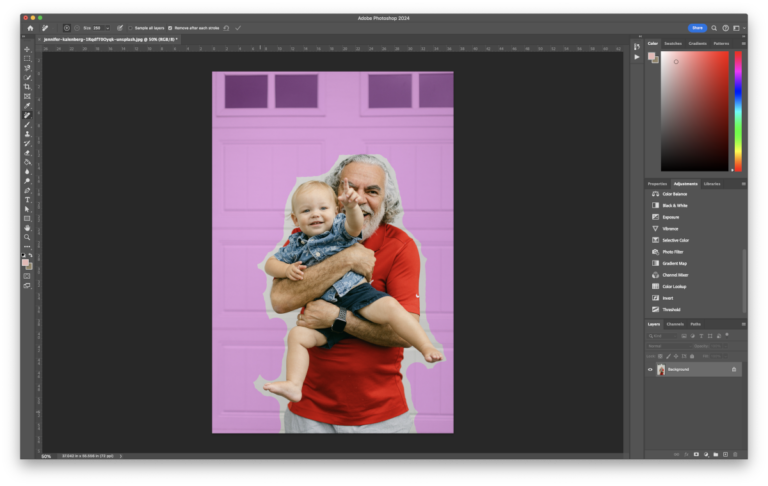The width and height of the screenshot is (768, 486).
Task: Select the Eraser tool
Action: (27, 153)
